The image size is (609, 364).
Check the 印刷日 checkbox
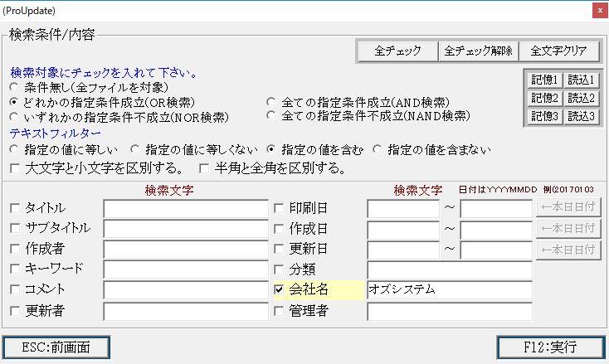coord(279,208)
